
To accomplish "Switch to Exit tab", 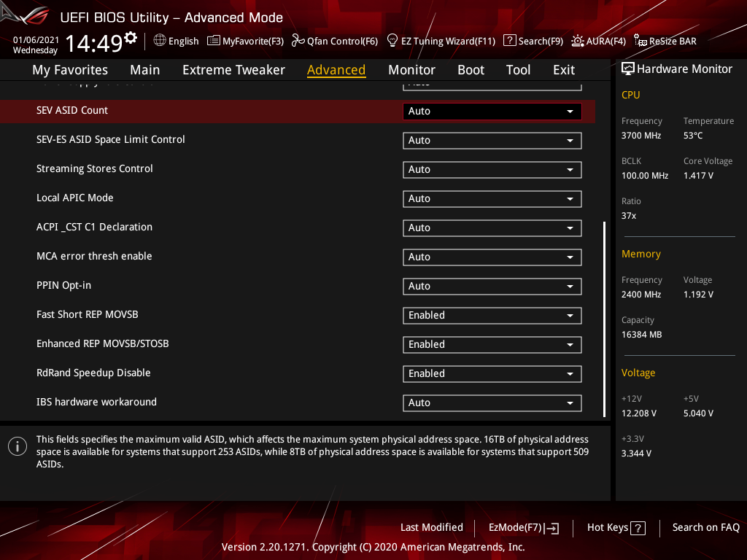I will (x=564, y=70).
